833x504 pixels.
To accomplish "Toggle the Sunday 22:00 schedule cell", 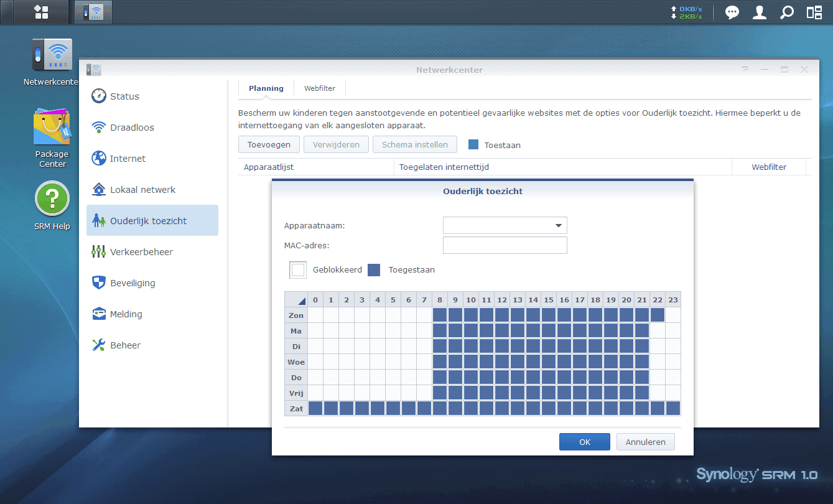I will point(658,315).
